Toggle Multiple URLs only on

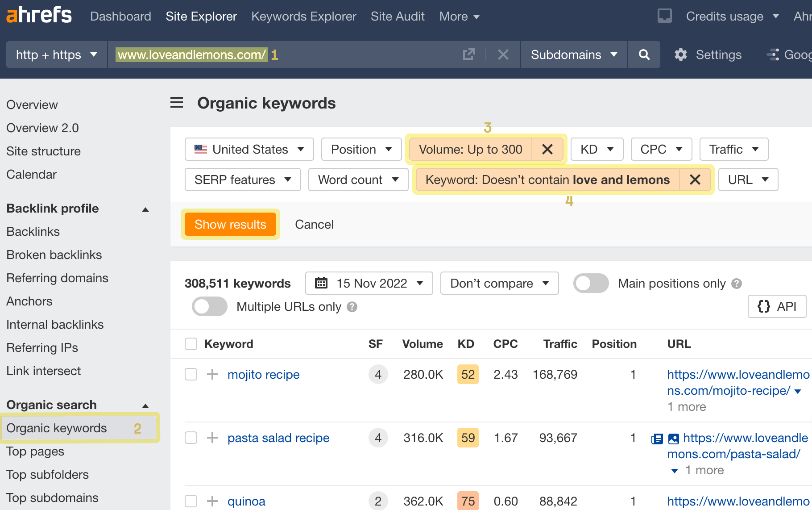pyautogui.click(x=209, y=306)
